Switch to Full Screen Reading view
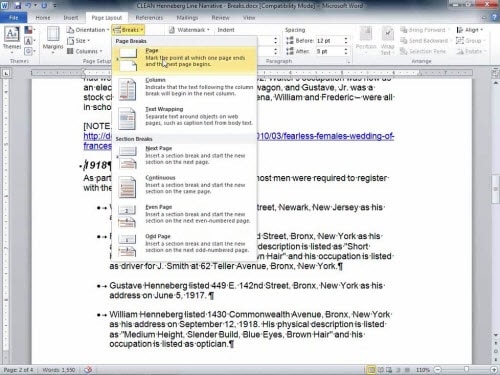The height and width of the screenshot is (375, 500). [x=380, y=370]
